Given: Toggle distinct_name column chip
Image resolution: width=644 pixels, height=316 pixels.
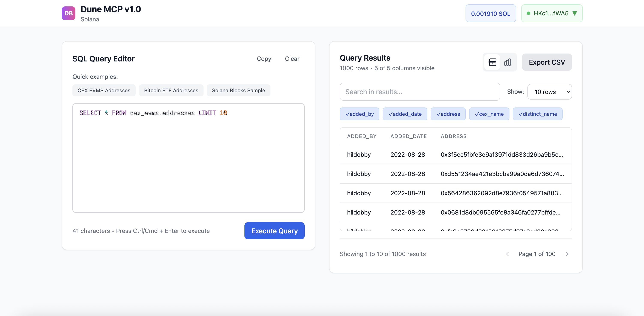Looking at the screenshot, I should click(x=538, y=114).
